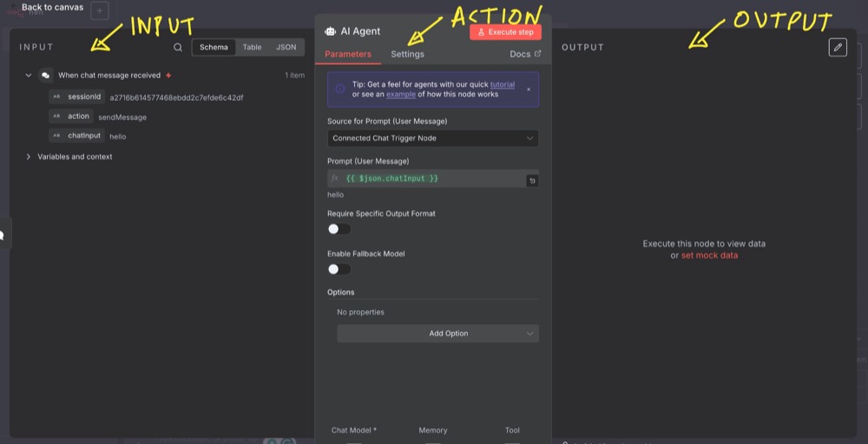Click the No properties text under Options
This screenshot has width=868, height=444.
pyautogui.click(x=360, y=312)
